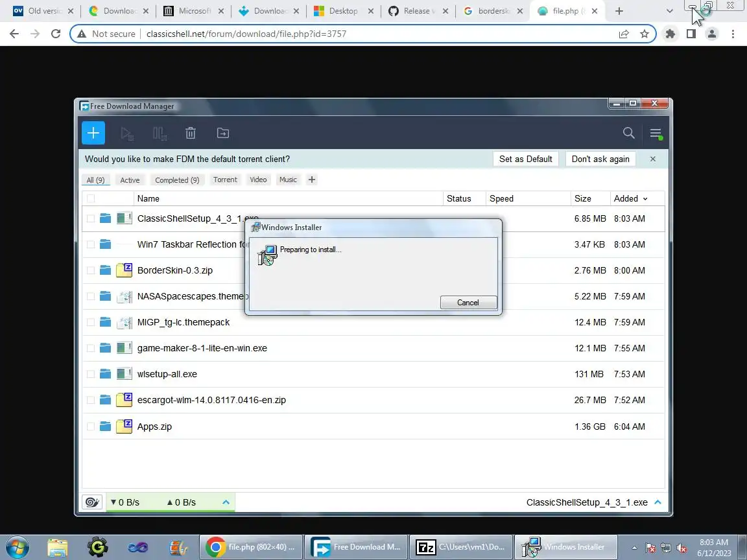Click the BorderSkin-0.3.zip archive icon

coord(124,270)
